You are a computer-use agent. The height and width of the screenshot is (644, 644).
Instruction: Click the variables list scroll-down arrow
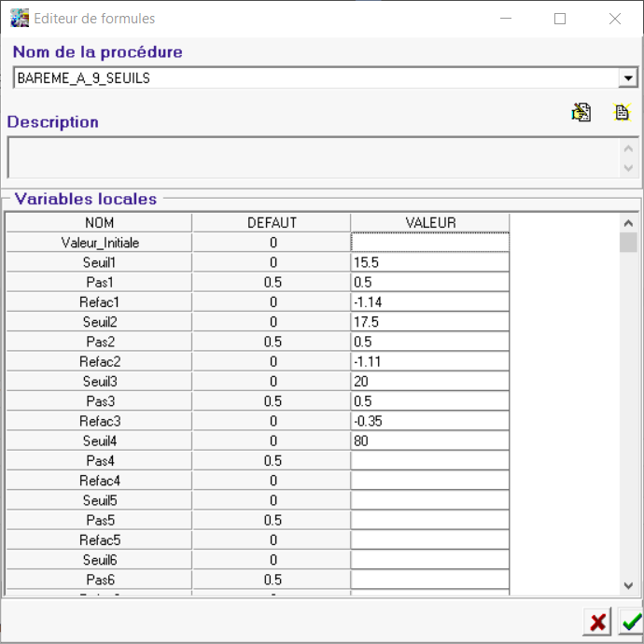pos(629,585)
